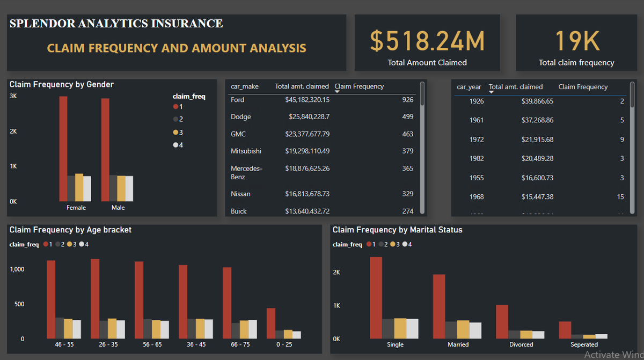Screen dimensions: 644x360
Task: Sort car_make table by Total amt. claimed
Action: (302, 86)
